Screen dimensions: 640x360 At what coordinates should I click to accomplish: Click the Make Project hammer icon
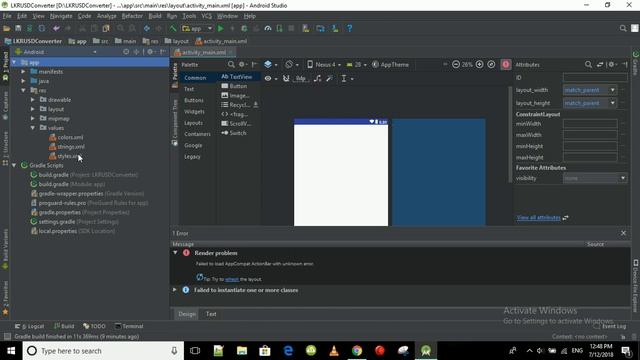(173, 29)
